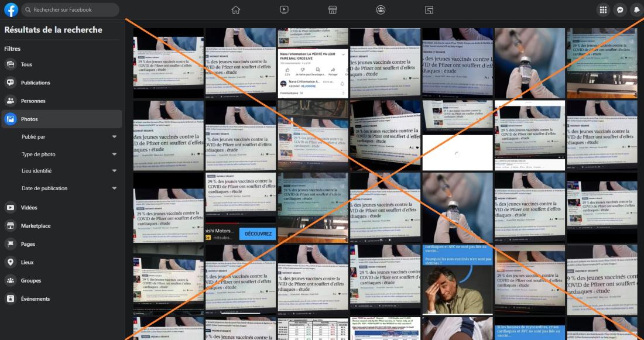Open the vaccine vial close-up in the first row
This screenshot has height=340, width=644.
(x=530, y=63)
